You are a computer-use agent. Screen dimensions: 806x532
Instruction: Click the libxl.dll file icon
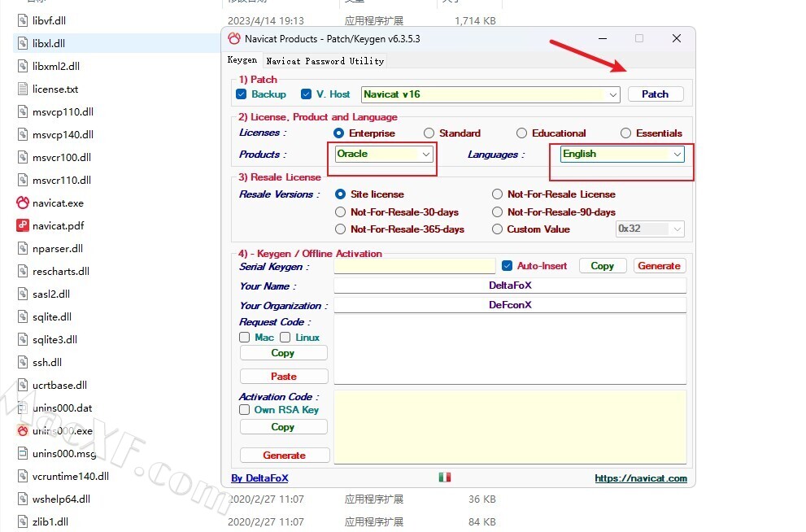pos(23,43)
